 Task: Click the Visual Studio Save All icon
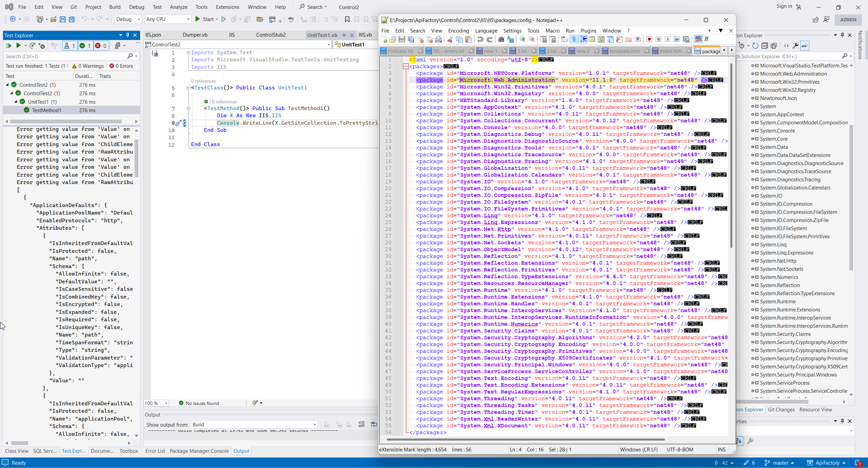[72, 19]
